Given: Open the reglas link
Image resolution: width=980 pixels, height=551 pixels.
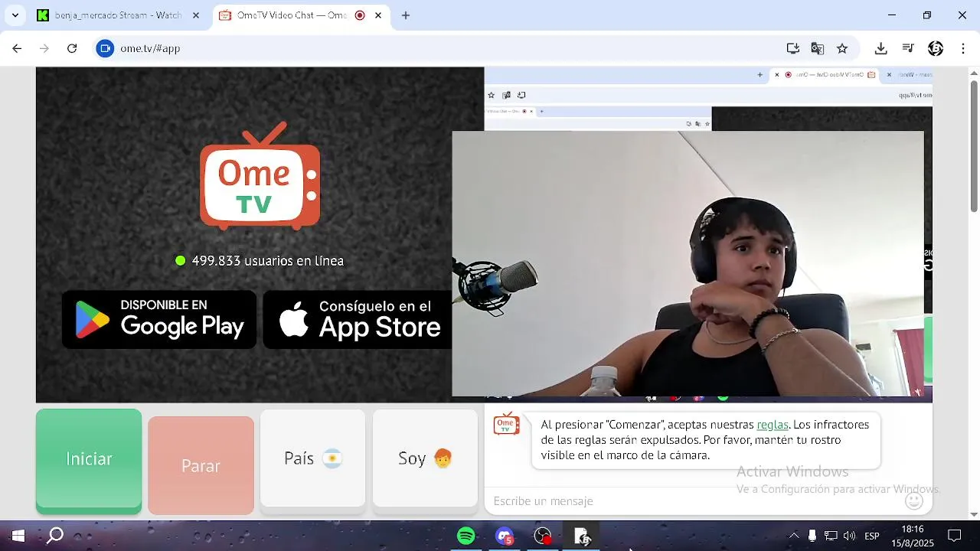Looking at the screenshot, I should click(x=773, y=425).
